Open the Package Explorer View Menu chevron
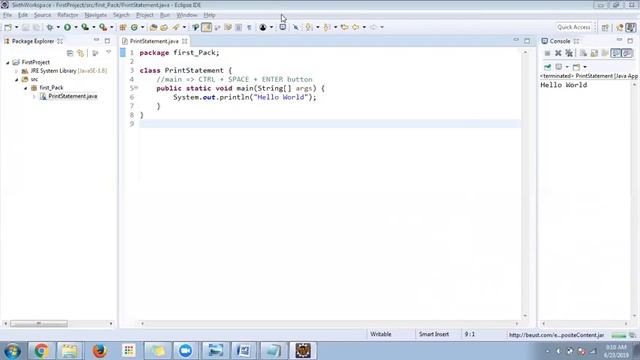The height and width of the screenshot is (360, 640). click(109, 53)
